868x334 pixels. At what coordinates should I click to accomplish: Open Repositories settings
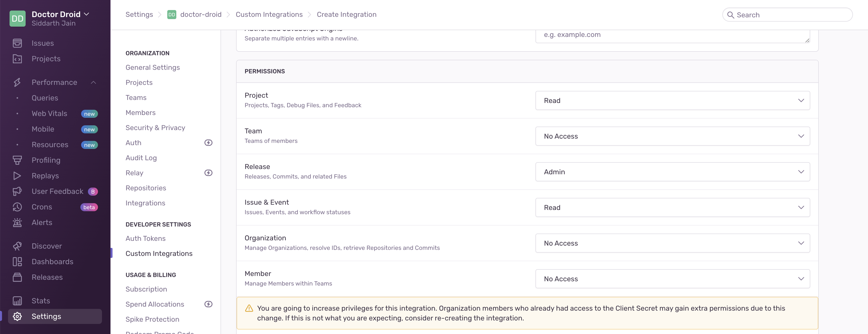click(146, 188)
